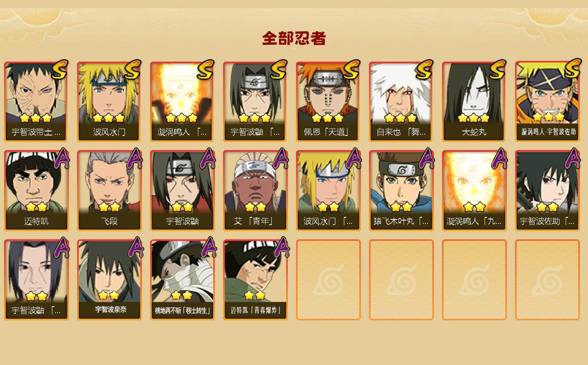Select 桃地再不斩「秽土转生」 card
The width and height of the screenshot is (588, 365).
click(182, 280)
